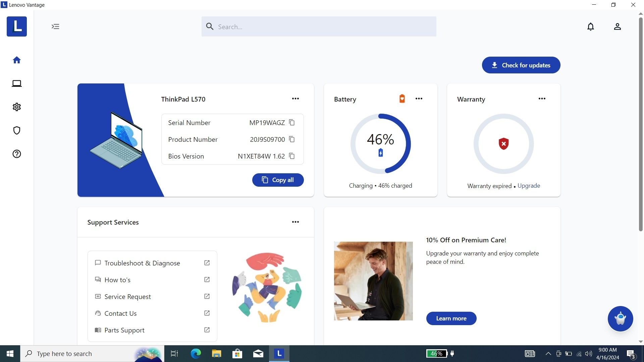Screen dimensions: 644x362
Task: Select the Security shield icon
Action: pyautogui.click(x=16, y=130)
